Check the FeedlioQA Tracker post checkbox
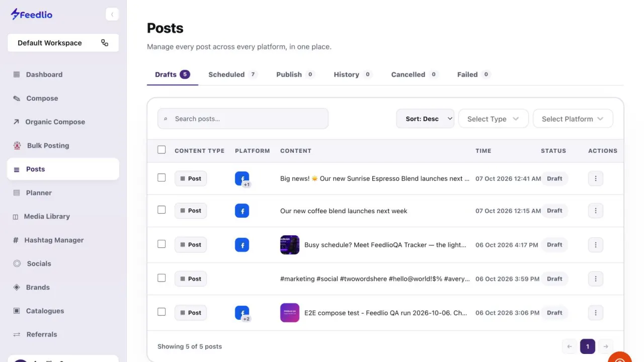The image size is (644, 362). [162, 244]
